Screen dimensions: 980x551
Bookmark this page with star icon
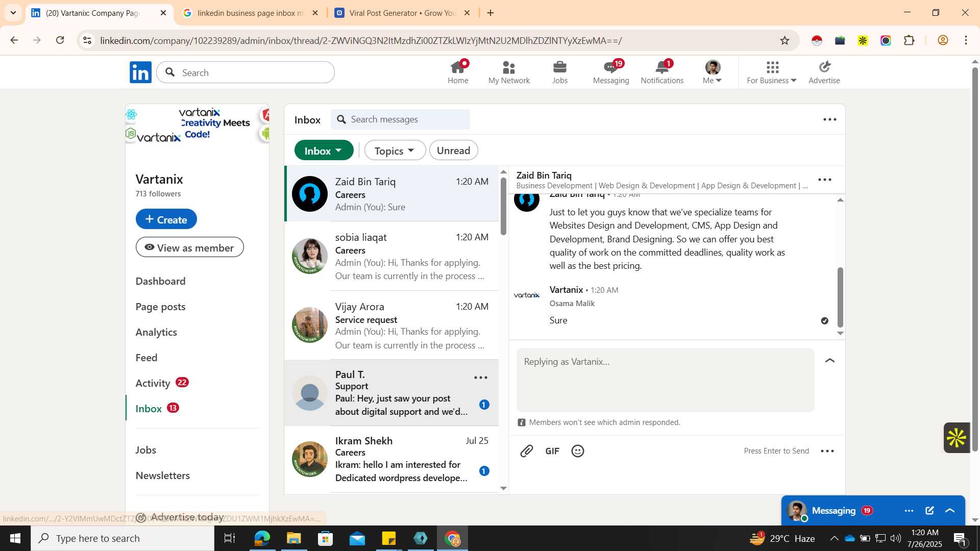coord(785,40)
